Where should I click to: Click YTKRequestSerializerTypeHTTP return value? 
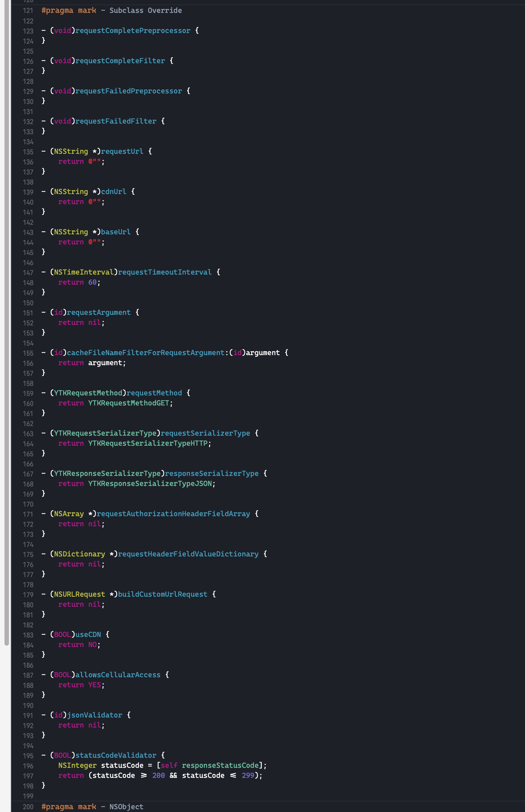(x=147, y=443)
